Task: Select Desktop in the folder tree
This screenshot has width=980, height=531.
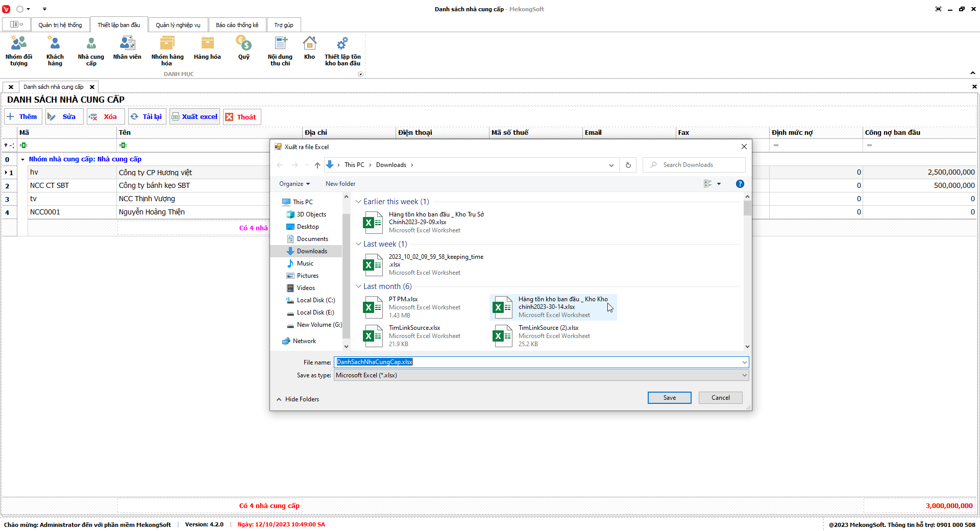Action: (308, 227)
